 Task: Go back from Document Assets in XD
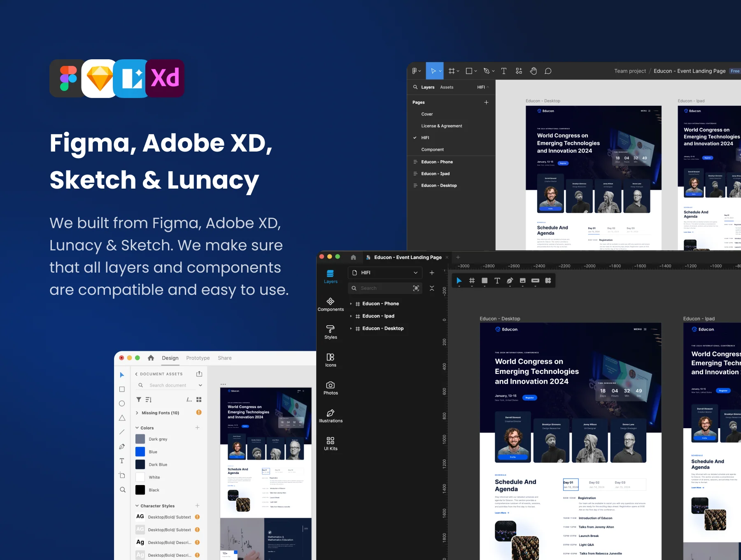click(136, 374)
